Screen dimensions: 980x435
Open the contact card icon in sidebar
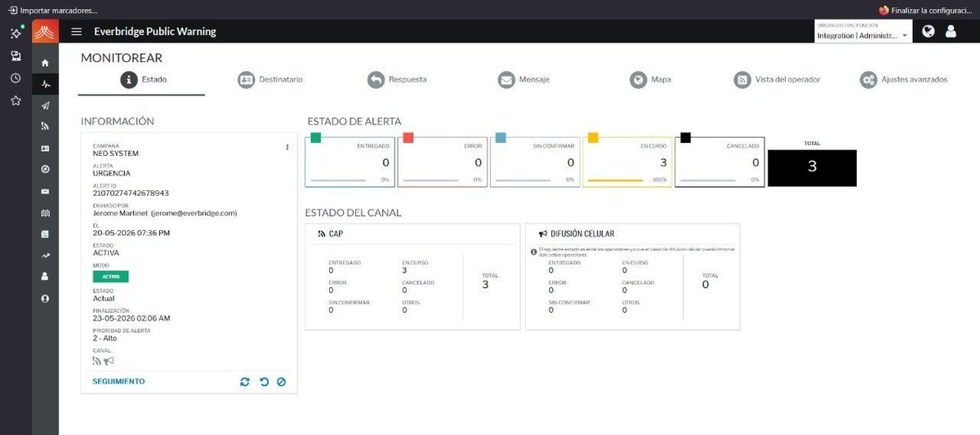tap(45, 149)
